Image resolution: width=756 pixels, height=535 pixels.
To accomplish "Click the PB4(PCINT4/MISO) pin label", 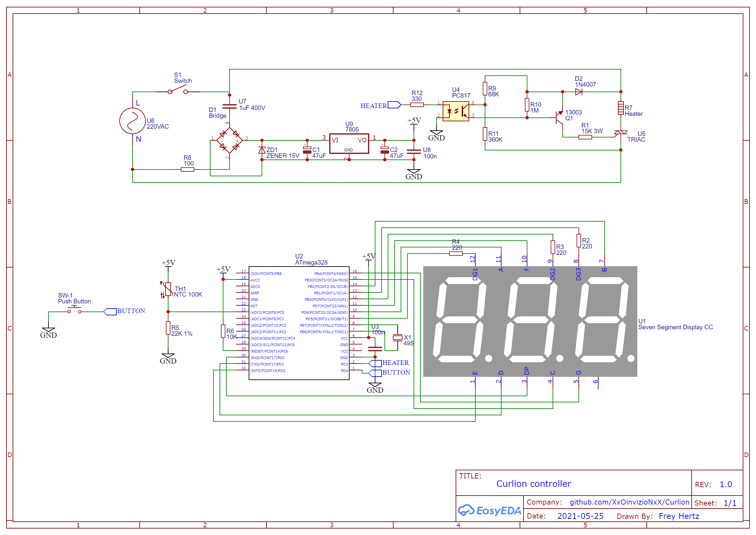I will [330, 273].
